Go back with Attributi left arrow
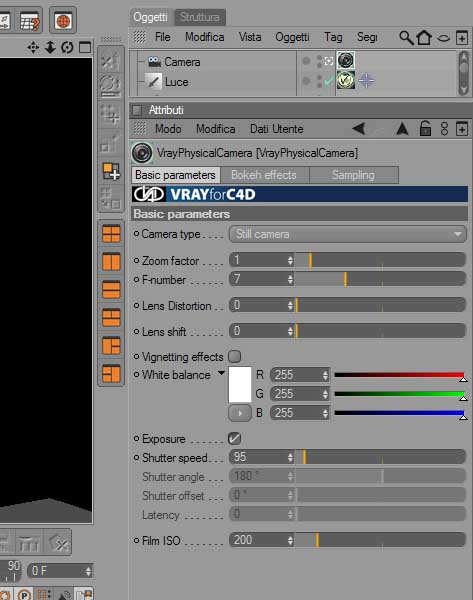The width and height of the screenshot is (473, 600). click(359, 129)
